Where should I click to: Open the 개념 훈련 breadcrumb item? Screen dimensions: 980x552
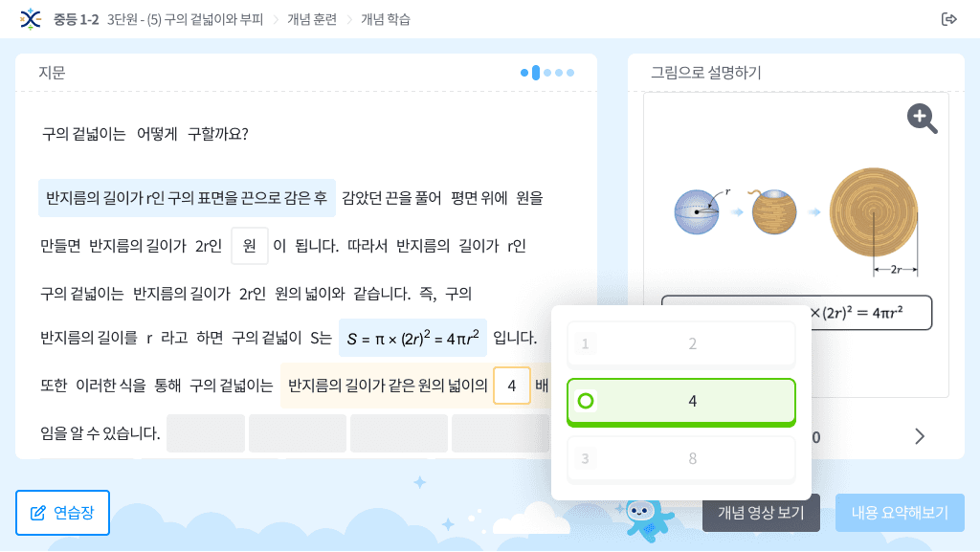(312, 19)
